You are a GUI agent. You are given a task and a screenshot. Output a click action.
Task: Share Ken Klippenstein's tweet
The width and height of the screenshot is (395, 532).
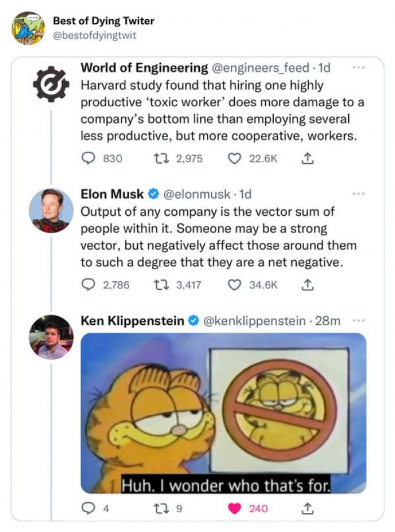(309, 509)
